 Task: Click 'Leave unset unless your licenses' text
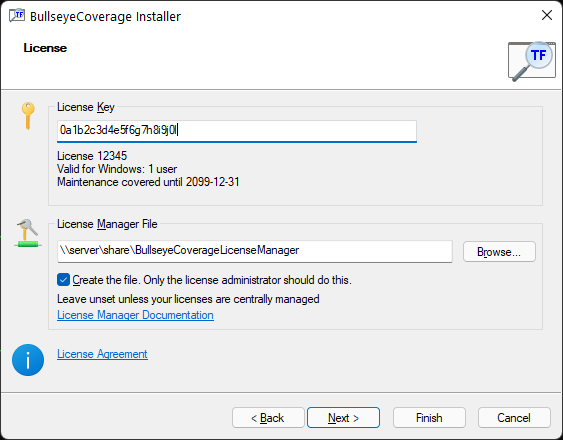(188, 299)
